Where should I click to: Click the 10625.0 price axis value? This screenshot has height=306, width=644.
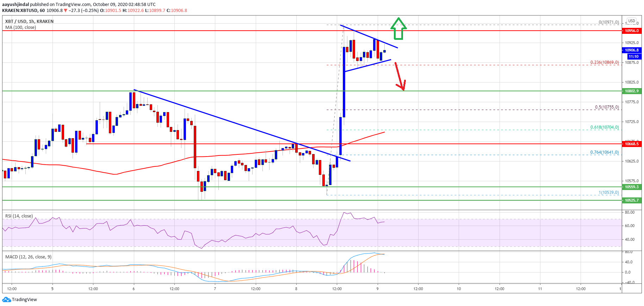(632, 161)
